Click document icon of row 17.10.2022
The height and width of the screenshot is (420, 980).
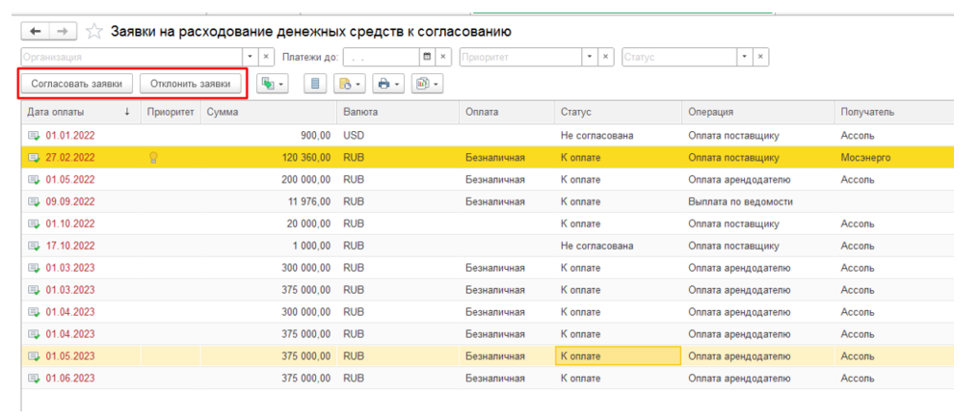coord(33,247)
